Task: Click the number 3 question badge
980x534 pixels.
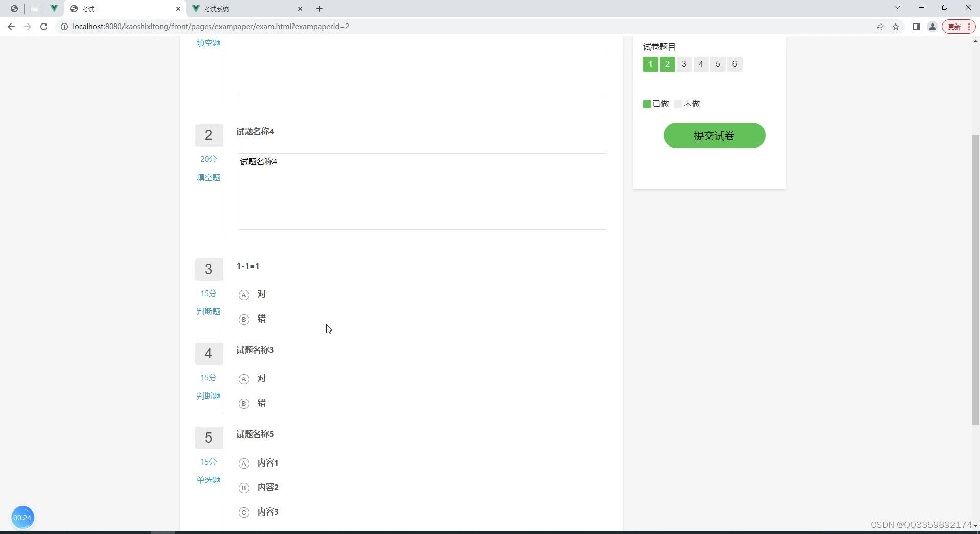Action: click(x=209, y=270)
